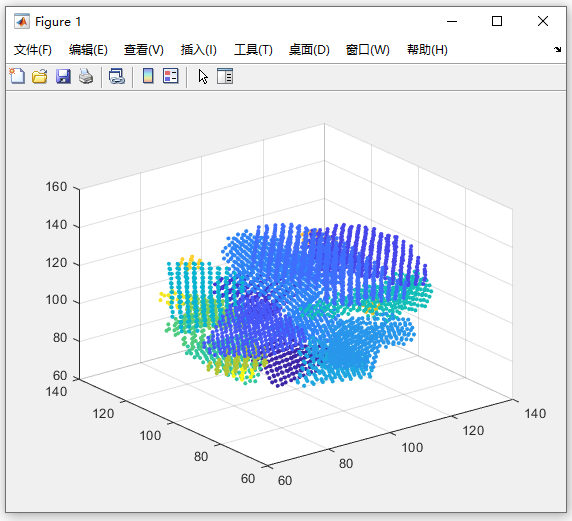This screenshot has height=521, width=572.
Task: Enable Edit Plot arrow cursor tool
Action: 203,77
